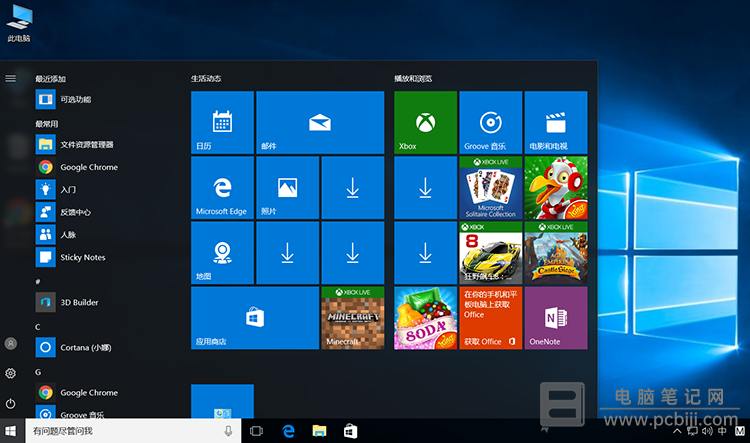Click the download tile left of the racing game tile
This screenshot has width=750, height=443.
[425, 253]
